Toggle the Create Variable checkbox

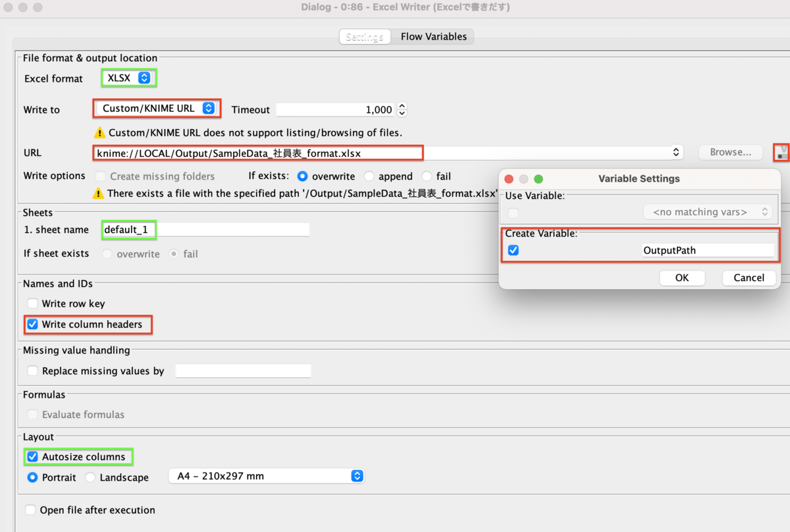tap(513, 250)
